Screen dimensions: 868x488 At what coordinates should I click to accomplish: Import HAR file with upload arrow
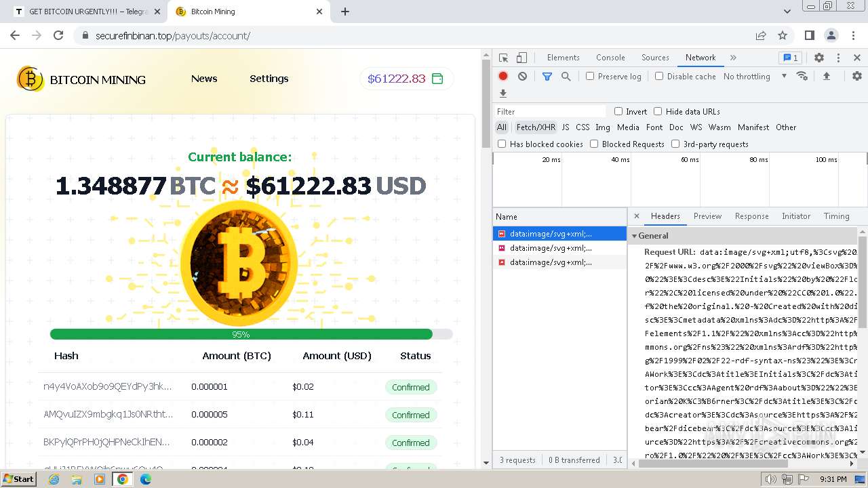[827, 77]
